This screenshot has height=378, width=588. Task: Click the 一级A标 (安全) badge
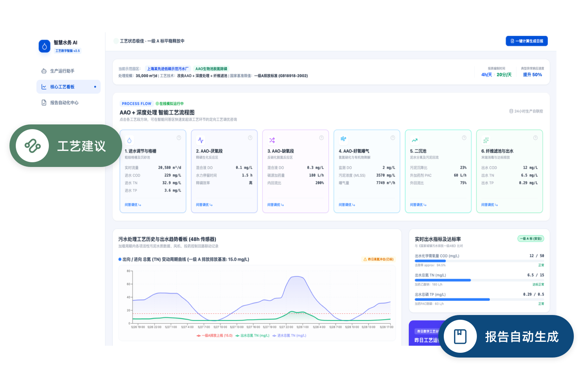point(530,239)
